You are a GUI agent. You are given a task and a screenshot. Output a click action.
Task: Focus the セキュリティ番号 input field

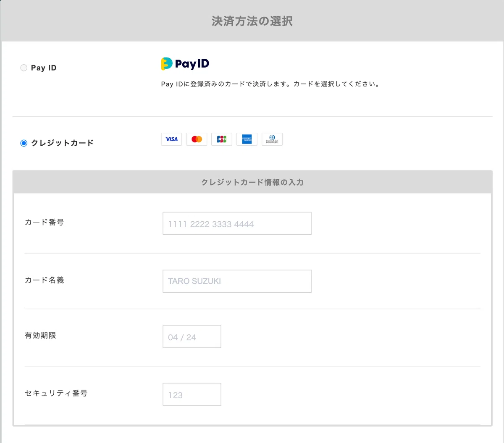point(192,394)
